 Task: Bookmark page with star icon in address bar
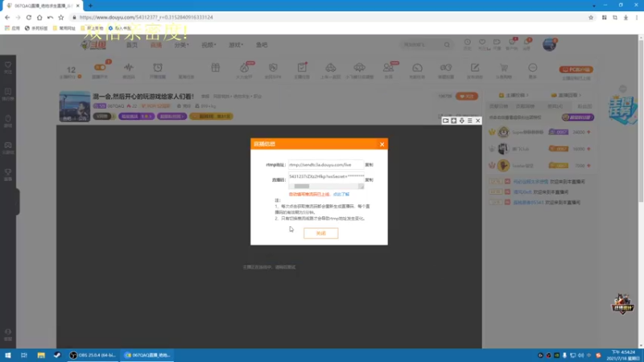tap(591, 17)
